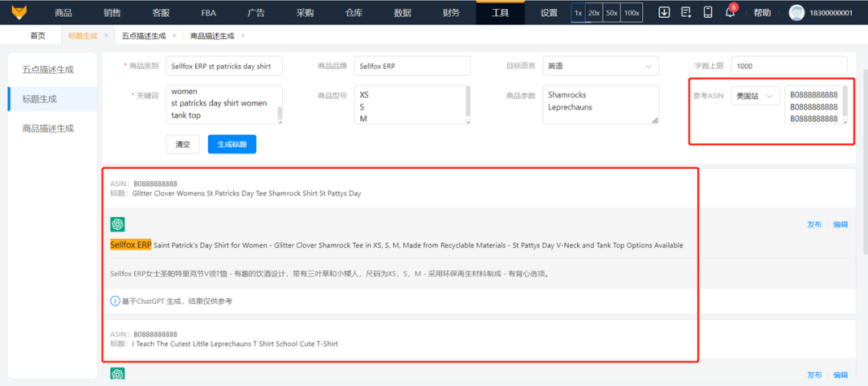The width and height of the screenshot is (868, 386).
Task: Click the ChatGPT icon above generated title
Action: pos(117,224)
